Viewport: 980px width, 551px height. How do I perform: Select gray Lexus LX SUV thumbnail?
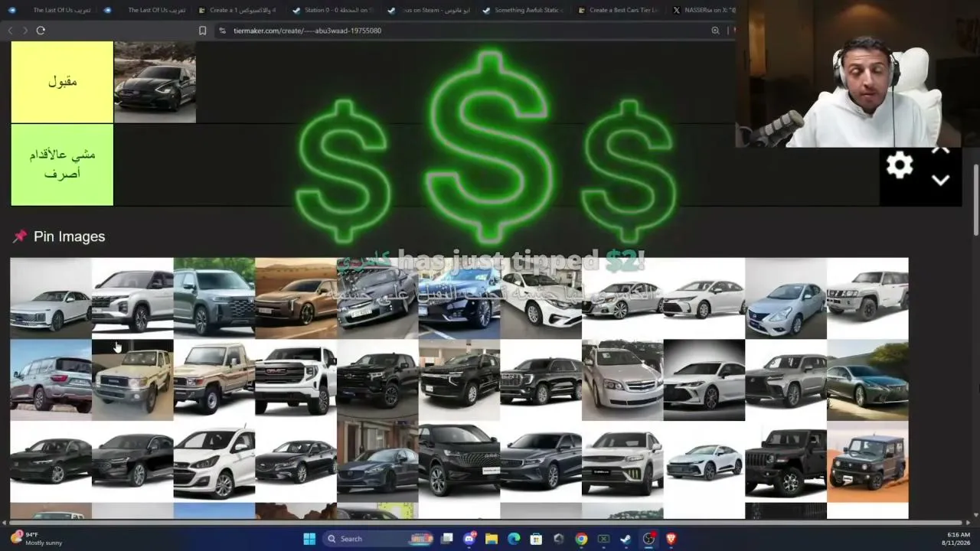[786, 380]
